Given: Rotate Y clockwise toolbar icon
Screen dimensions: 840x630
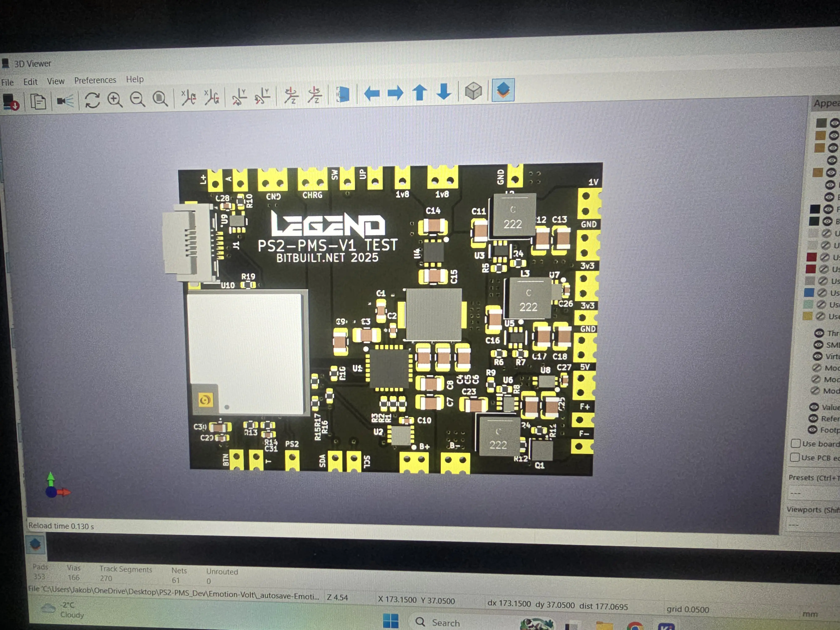Looking at the screenshot, I should click(x=240, y=97).
